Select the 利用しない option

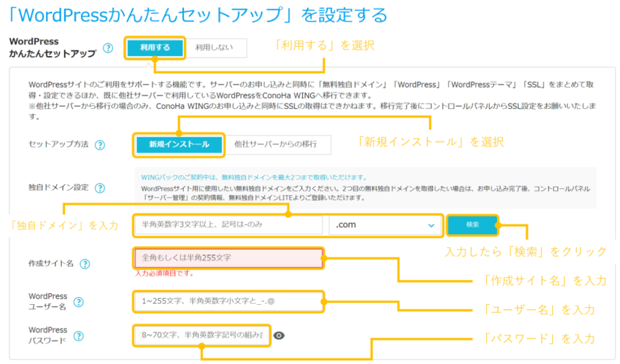[x=215, y=48]
